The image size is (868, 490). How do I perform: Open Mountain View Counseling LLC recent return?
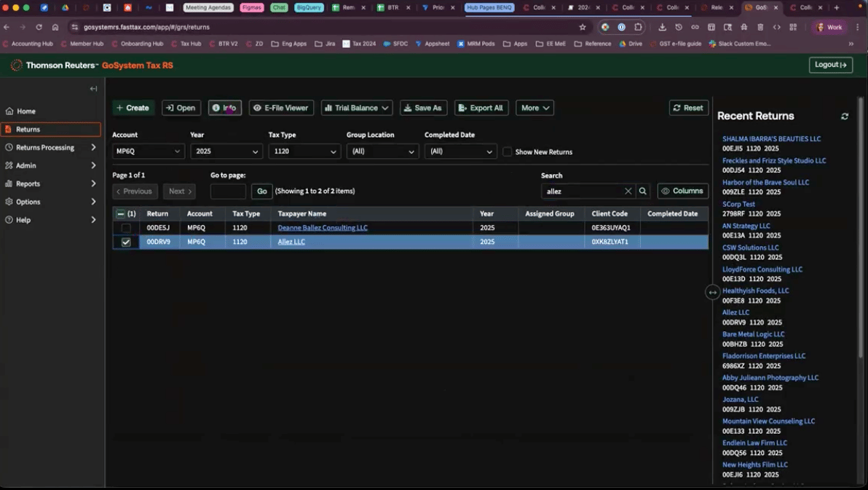point(768,422)
